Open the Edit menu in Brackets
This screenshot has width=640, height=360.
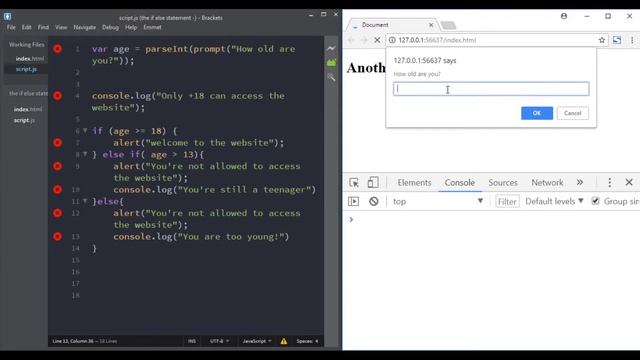(x=27, y=27)
